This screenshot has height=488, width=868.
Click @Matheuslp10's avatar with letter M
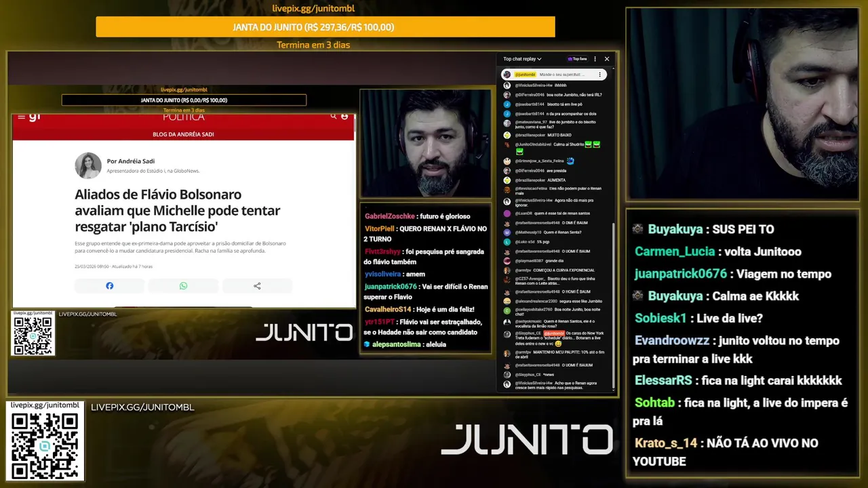(507, 232)
